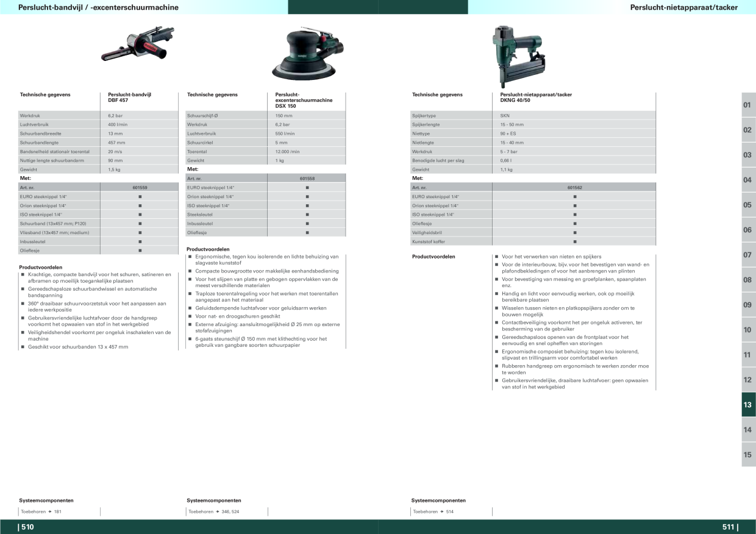
Task: Click the '400 l/min' Luchtverbruik value
Action: 118,124
